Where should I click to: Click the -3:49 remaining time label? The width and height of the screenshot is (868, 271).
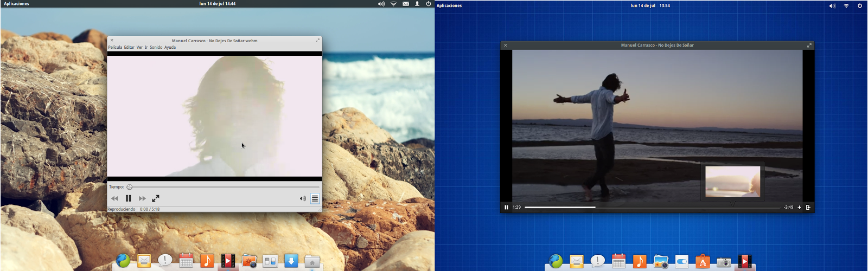788,207
